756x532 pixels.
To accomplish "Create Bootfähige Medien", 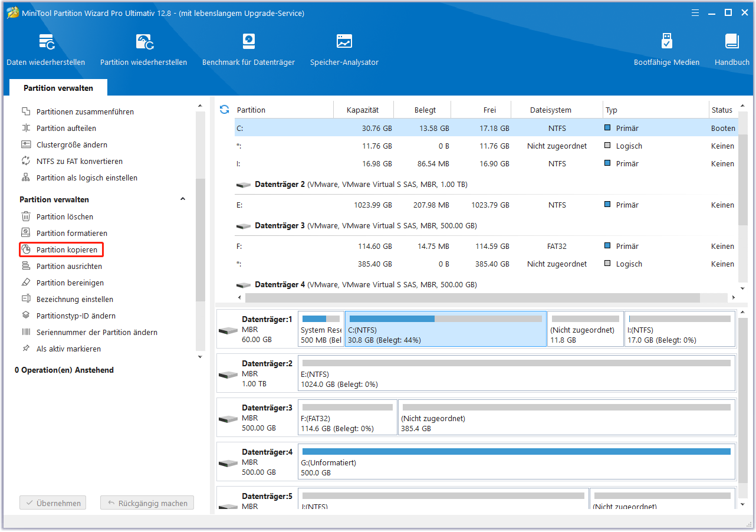I will [666, 50].
